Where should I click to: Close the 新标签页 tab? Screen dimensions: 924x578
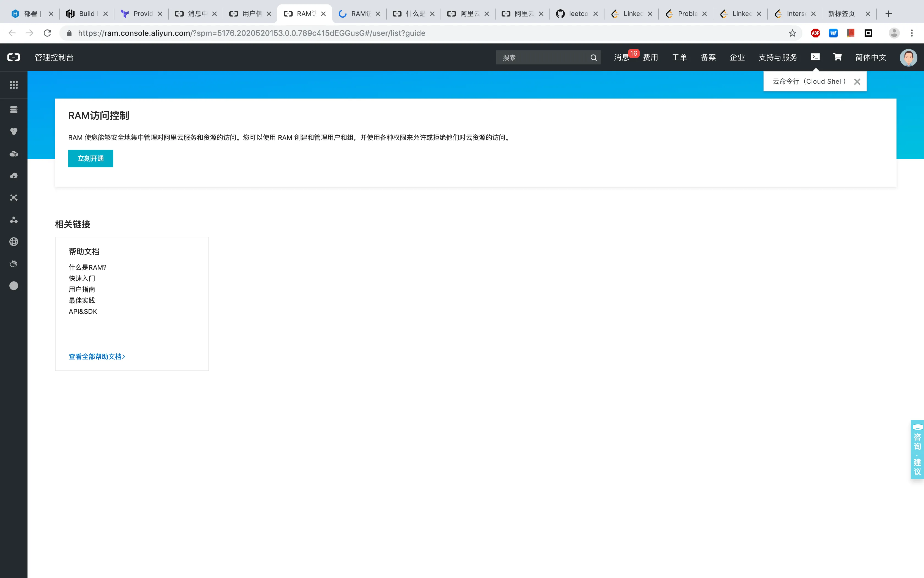coord(868,14)
